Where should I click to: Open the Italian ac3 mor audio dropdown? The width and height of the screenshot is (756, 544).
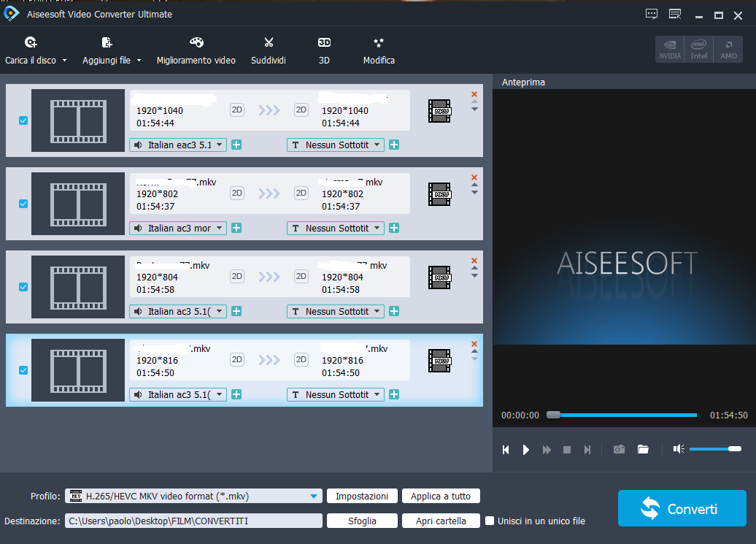[178, 228]
